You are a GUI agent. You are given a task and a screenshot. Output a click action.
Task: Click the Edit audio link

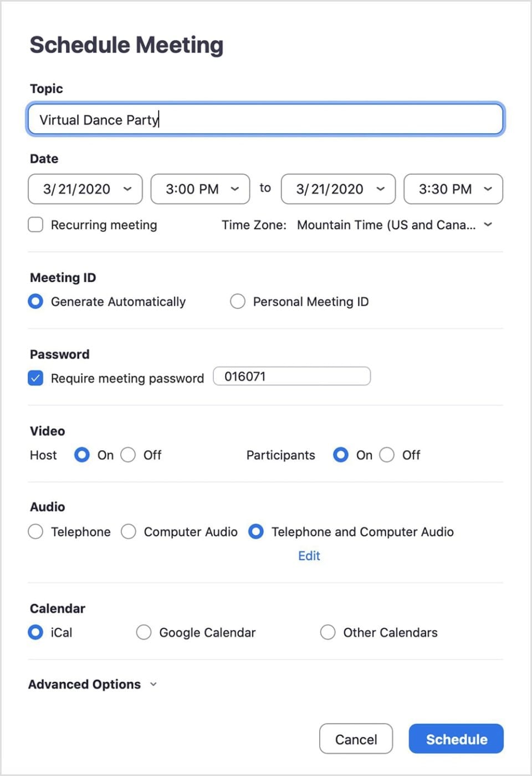(x=309, y=556)
